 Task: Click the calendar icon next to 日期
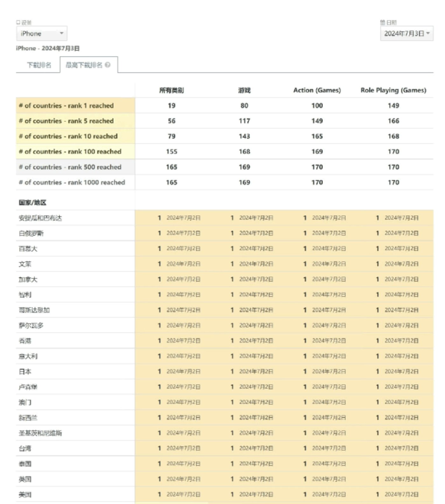click(383, 22)
